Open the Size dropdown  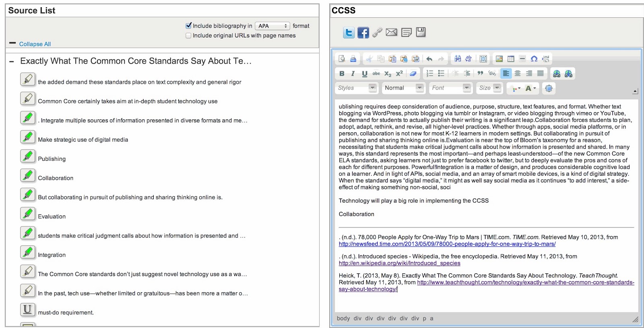pos(489,88)
